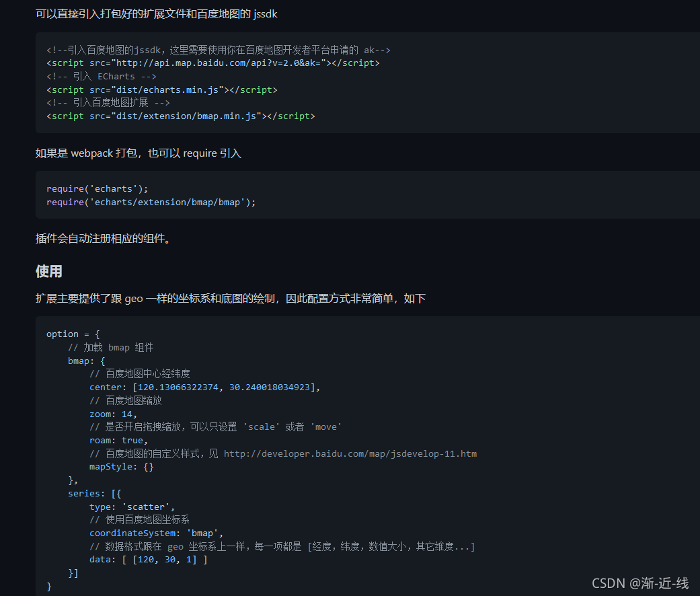The image size is (700, 596).
Task: Click the comment '// 百度地图中心经纬度'
Action: click(140, 373)
